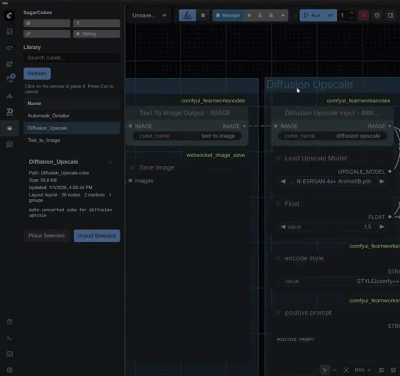
Task: Click the red stop button in the top toolbar
Action: (364, 15)
